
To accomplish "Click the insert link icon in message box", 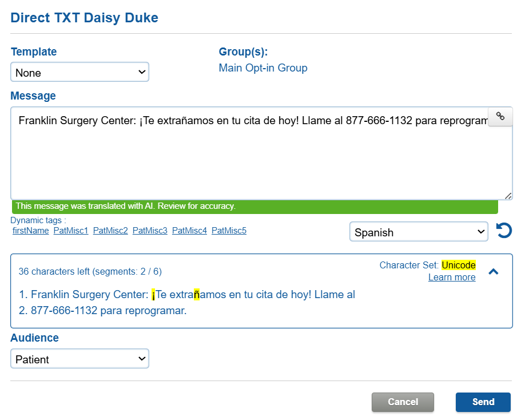I will (500, 116).
